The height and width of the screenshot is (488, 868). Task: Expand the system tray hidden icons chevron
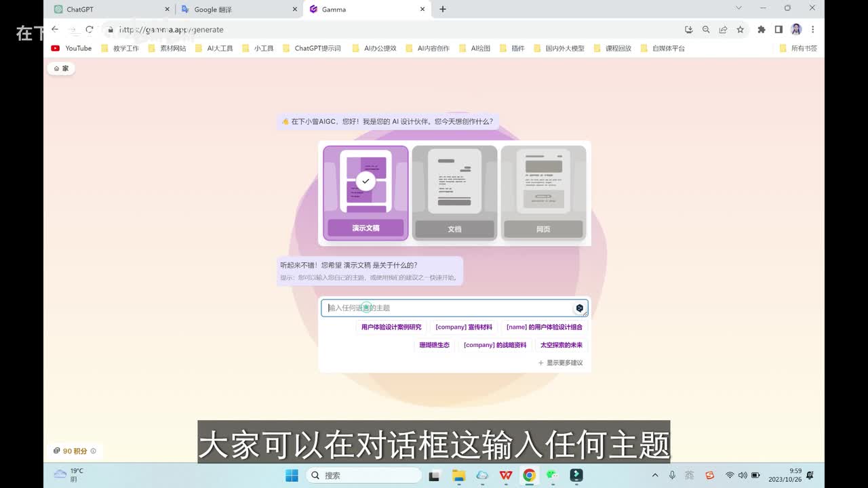tap(654, 475)
